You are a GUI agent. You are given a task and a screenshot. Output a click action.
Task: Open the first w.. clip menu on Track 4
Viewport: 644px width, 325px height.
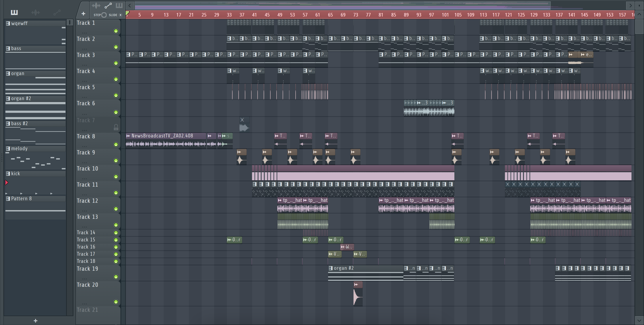(x=229, y=71)
